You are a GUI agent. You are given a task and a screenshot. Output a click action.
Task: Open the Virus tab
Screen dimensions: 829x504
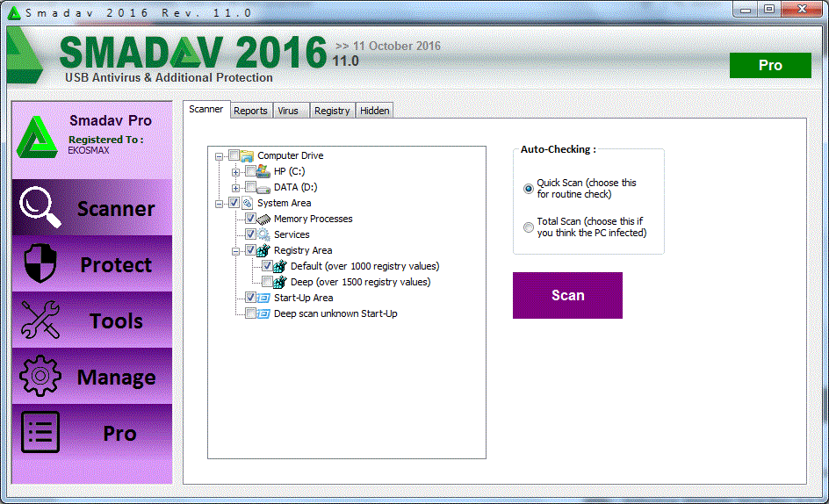pyautogui.click(x=291, y=111)
